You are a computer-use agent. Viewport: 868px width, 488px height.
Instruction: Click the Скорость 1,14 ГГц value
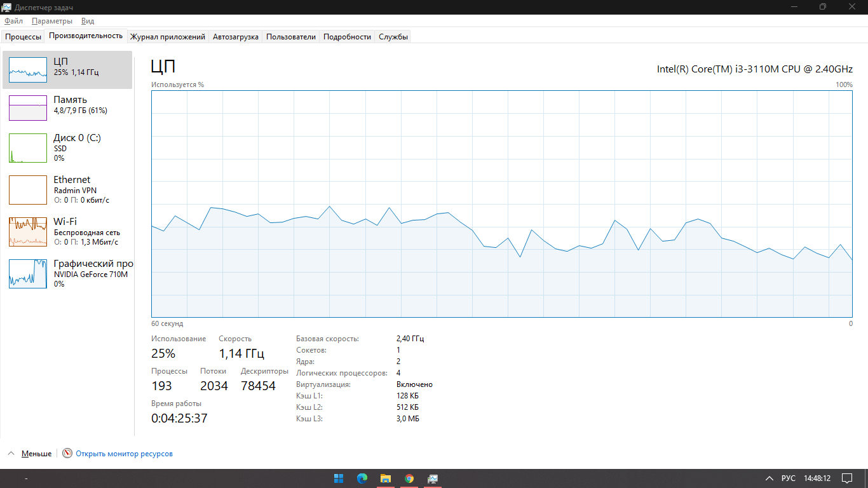click(241, 353)
